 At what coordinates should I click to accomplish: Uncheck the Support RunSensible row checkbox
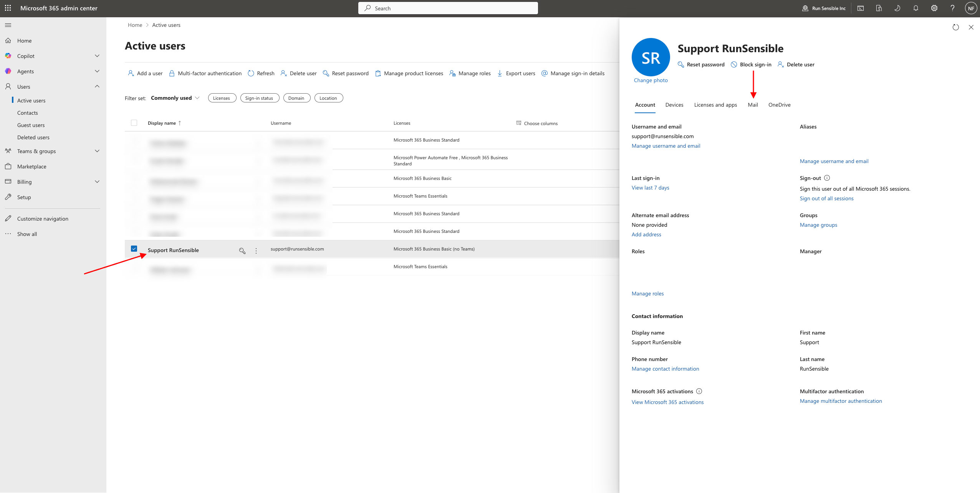pos(134,249)
